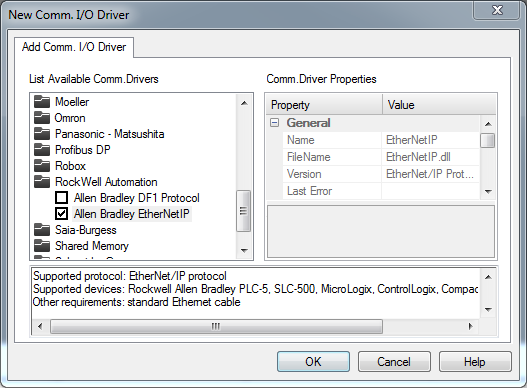This screenshot has height=388, width=527.
Task: Collapse the General property group
Action: coord(274,123)
